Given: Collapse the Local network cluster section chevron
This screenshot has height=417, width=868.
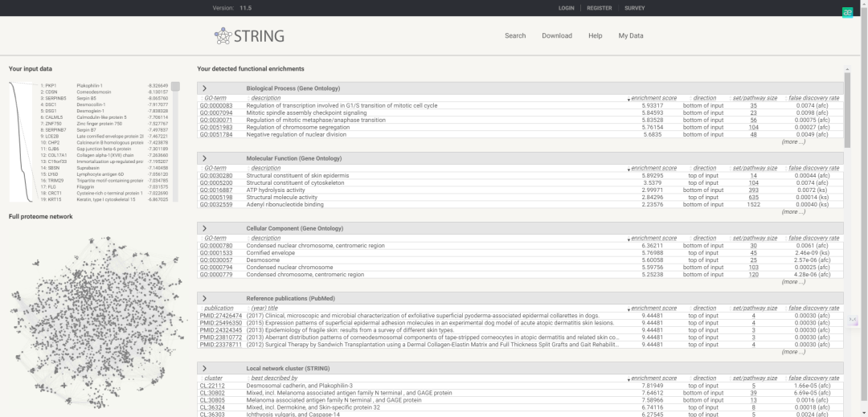Looking at the screenshot, I should coord(204,368).
